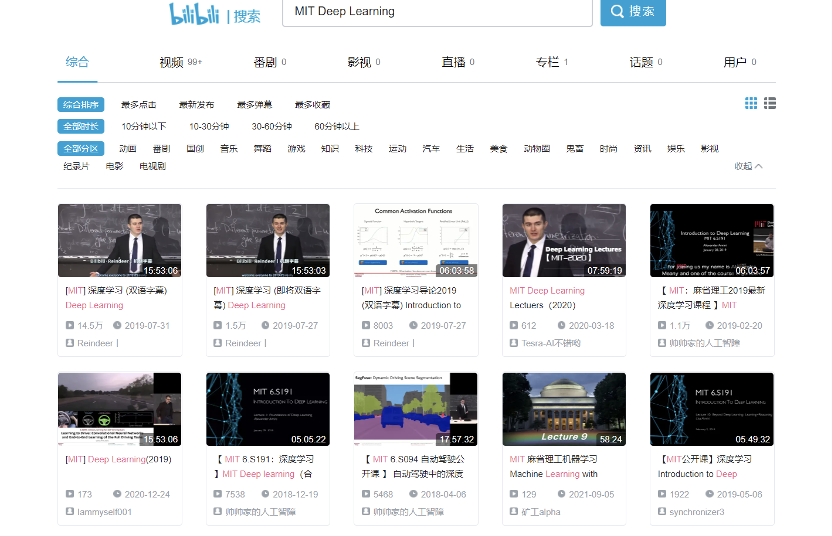
Task: Select 全部分区 category filter
Action: click(x=81, y=149)
